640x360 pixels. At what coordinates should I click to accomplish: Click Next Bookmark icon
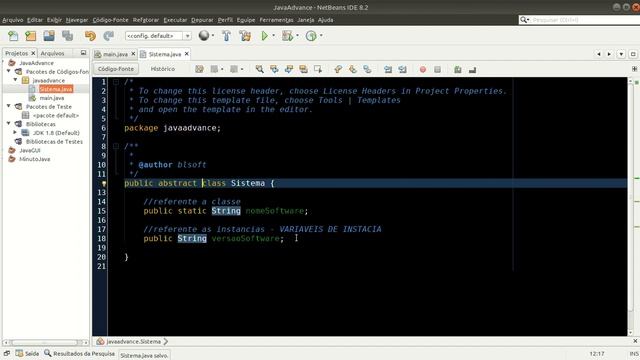pos(353,69)
